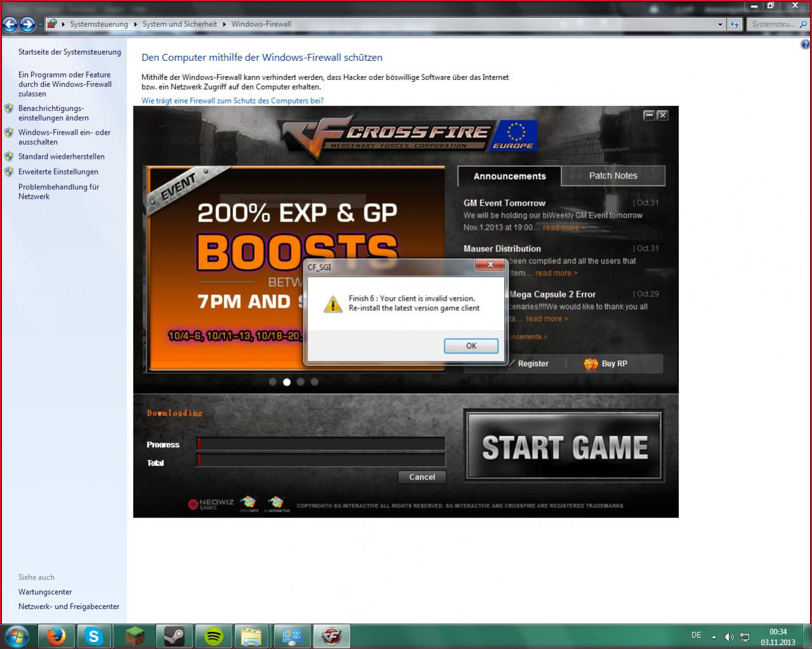Go back in the Control Panel

point(10,25)
